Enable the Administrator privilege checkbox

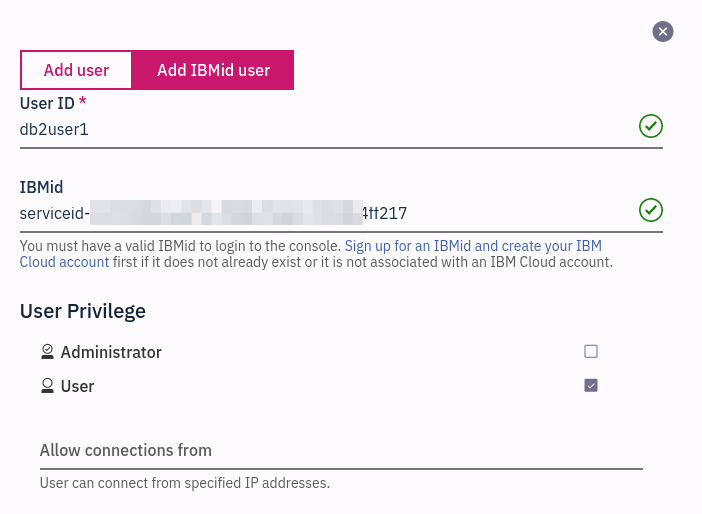(591, 351)
